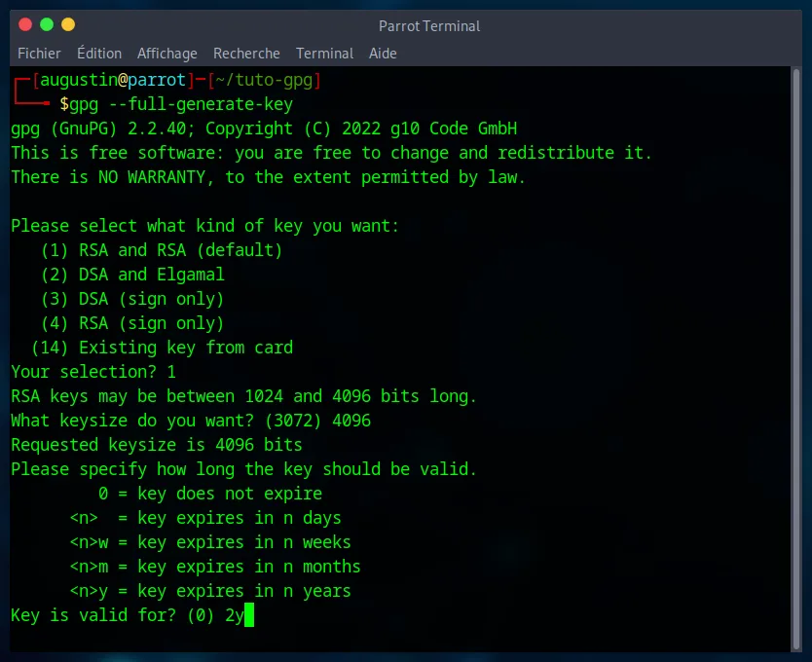812x662 pixels.
Task: Click the Requested keysize is 4096 bits line
Action: pos(157,445)
